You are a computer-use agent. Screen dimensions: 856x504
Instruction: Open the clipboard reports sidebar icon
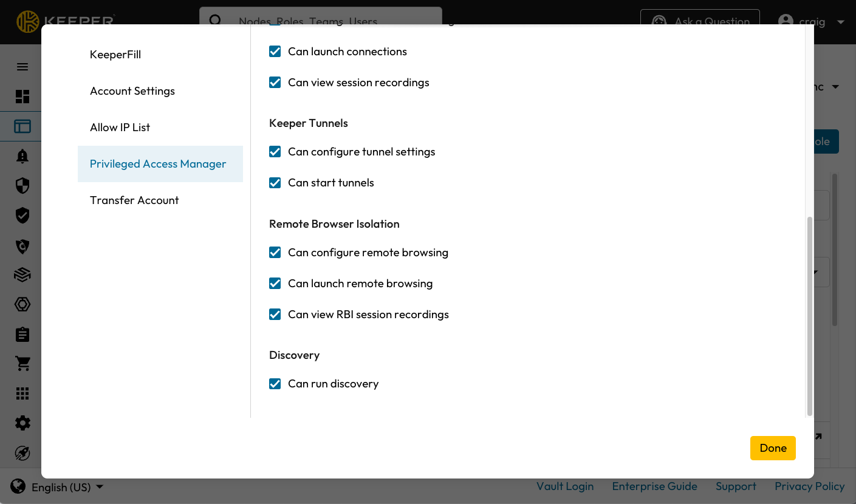[x=22, y=334]
